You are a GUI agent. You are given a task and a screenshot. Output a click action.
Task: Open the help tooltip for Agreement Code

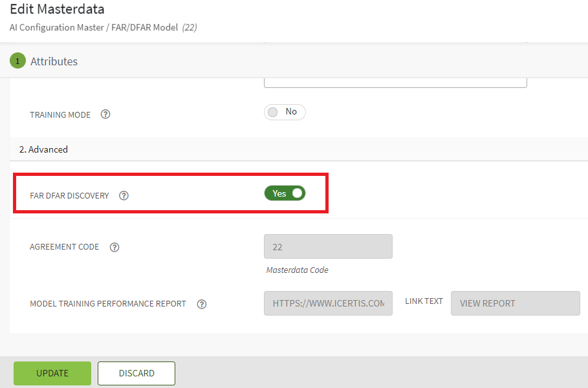[114, 247]
